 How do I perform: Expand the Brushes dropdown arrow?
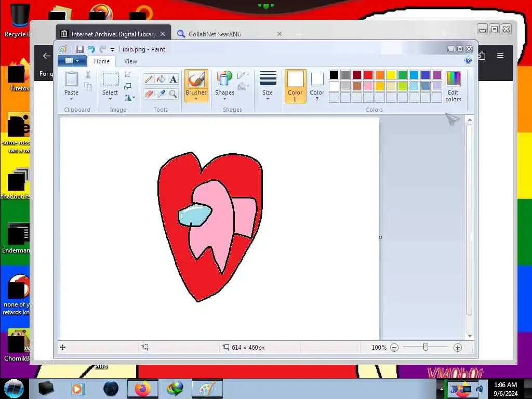(196, 99)
